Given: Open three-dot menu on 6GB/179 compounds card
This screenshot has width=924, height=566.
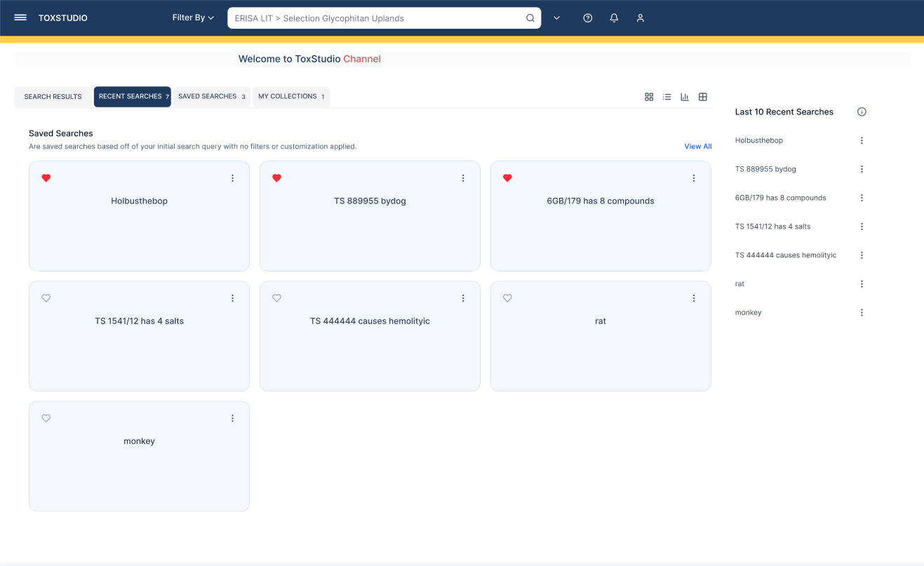Looking at the screenshot, I should [694, 178].
